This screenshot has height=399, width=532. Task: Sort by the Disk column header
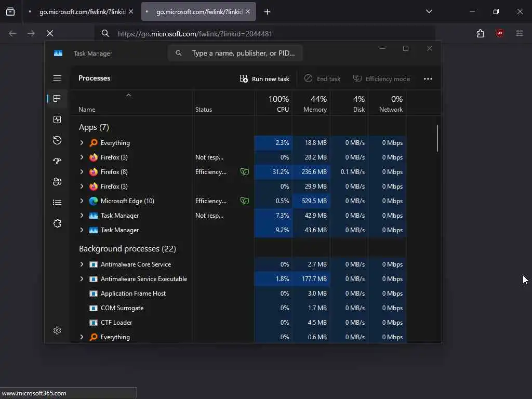[349, 103]
